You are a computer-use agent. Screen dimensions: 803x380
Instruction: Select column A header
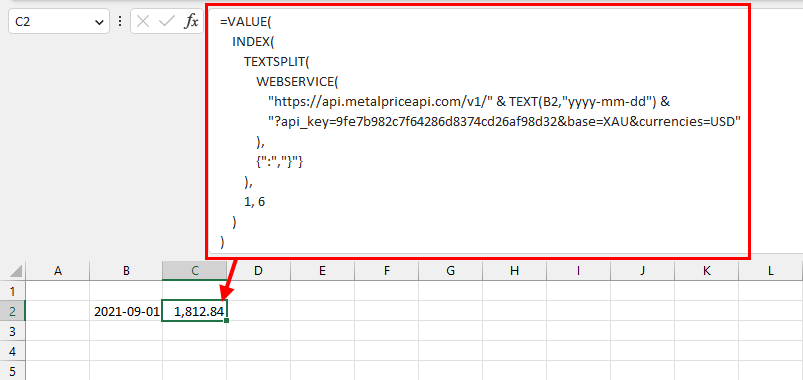(x=57, y=271)
